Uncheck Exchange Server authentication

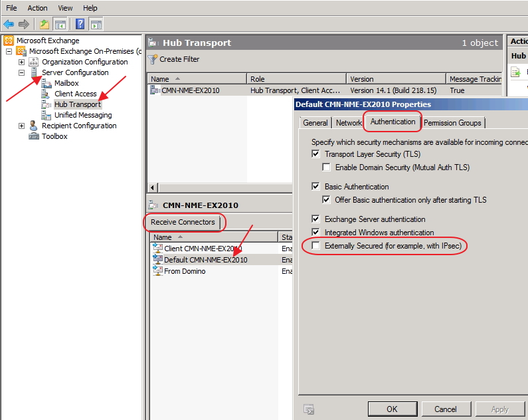[315, 219]
